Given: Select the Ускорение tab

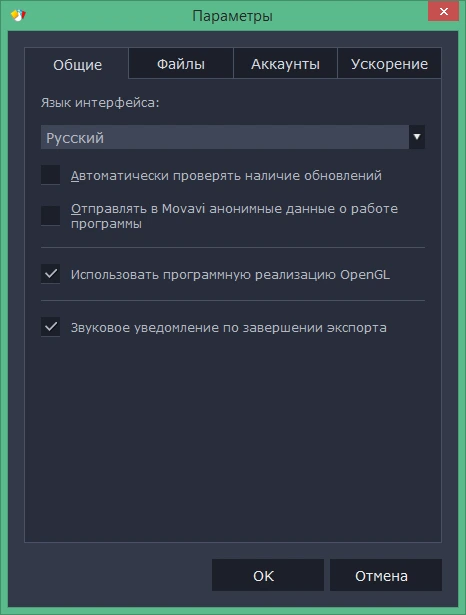Looking at the screenshot, I should tap(389, 64).
